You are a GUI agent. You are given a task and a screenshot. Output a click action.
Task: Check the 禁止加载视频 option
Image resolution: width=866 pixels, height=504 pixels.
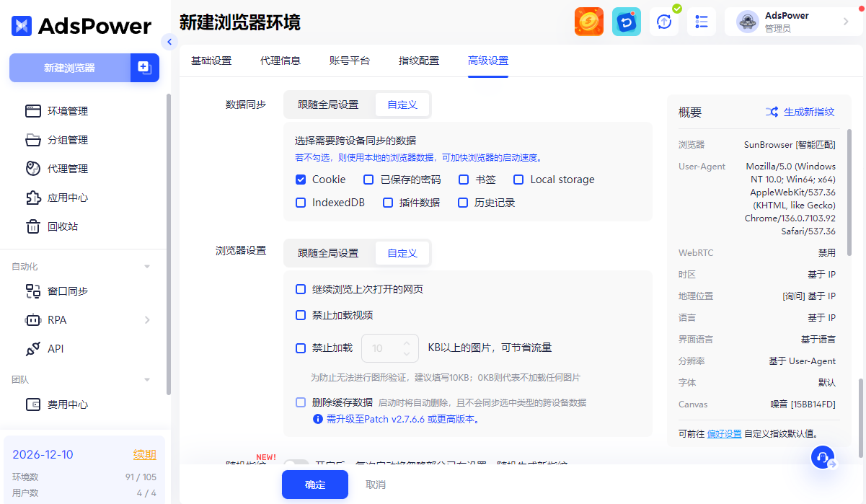click(x=301, y=315)
